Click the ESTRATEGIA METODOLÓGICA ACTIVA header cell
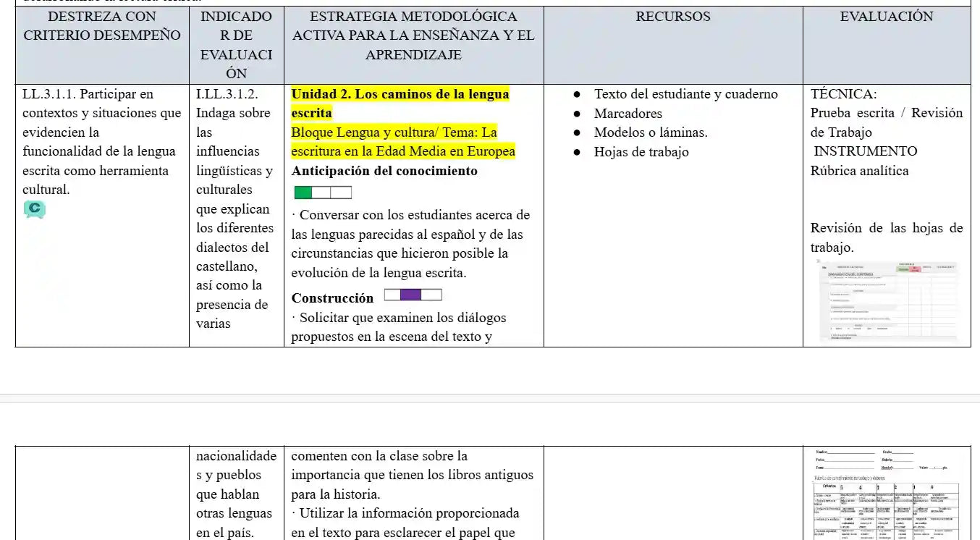 tap(413, 35)
